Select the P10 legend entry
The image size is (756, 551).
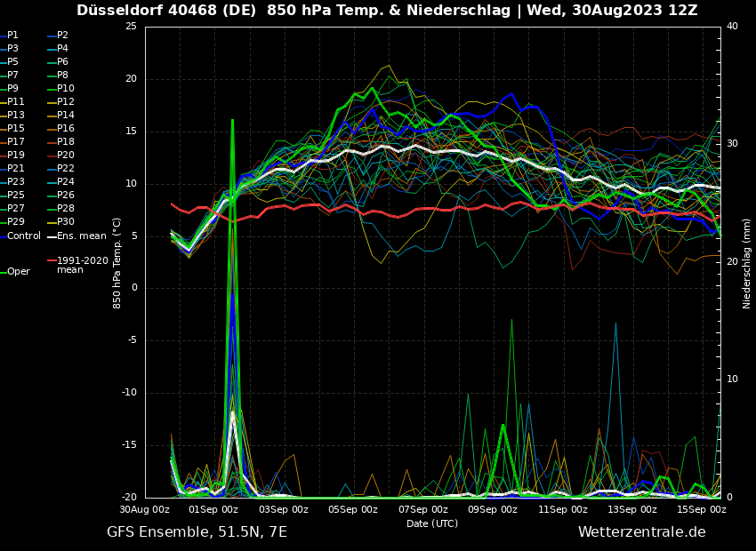65,89
